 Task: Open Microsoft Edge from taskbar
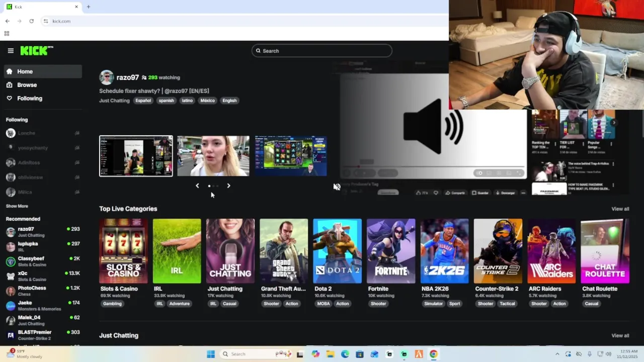tap(345, 354)
